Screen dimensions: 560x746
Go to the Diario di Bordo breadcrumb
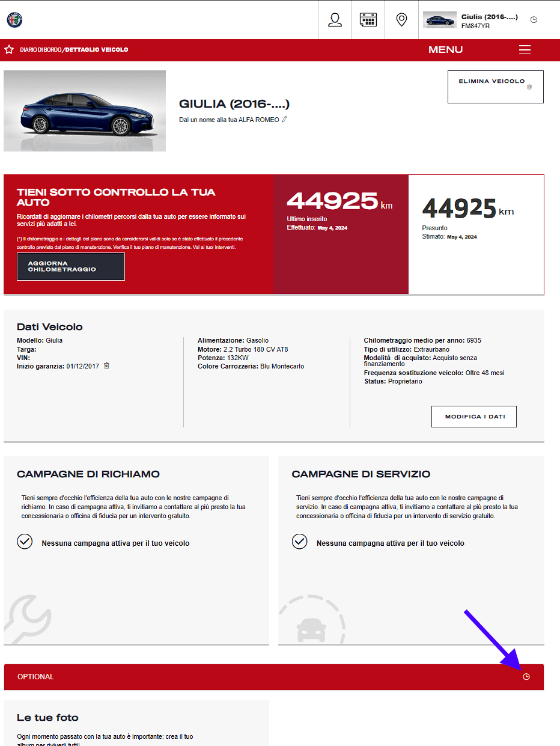pyautogui.click(x=41, y=50)
